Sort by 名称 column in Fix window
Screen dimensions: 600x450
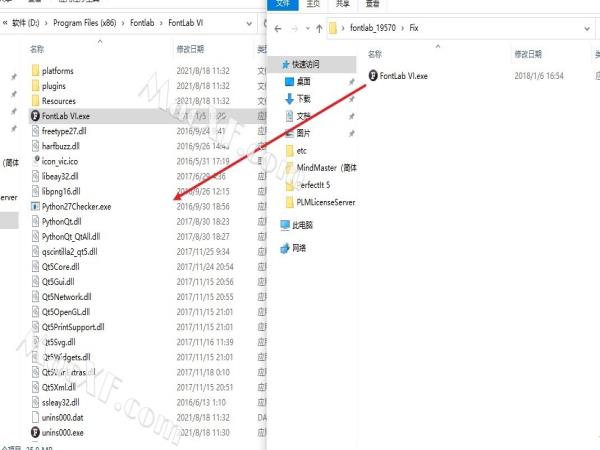point(375,54)
